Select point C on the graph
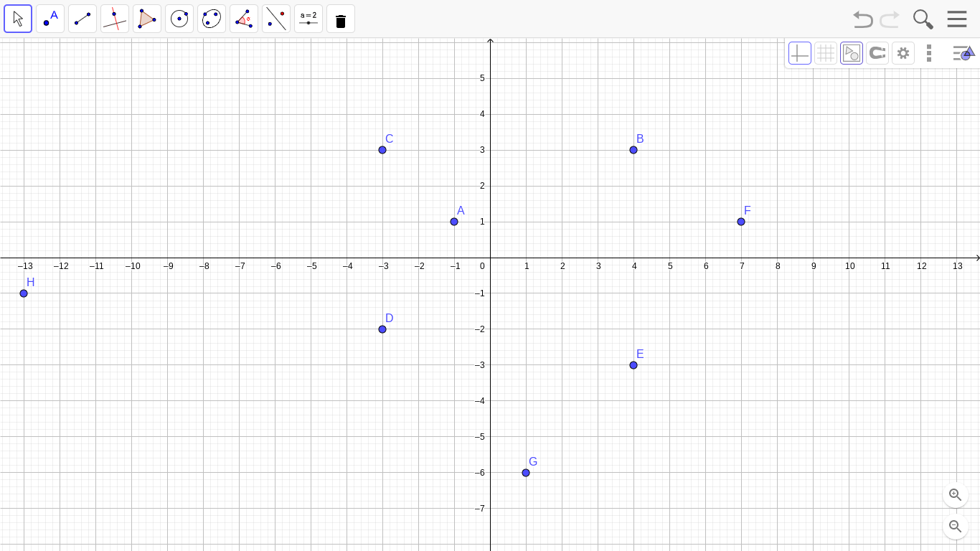This screenshot has height=551, width=980. [382, 150]
